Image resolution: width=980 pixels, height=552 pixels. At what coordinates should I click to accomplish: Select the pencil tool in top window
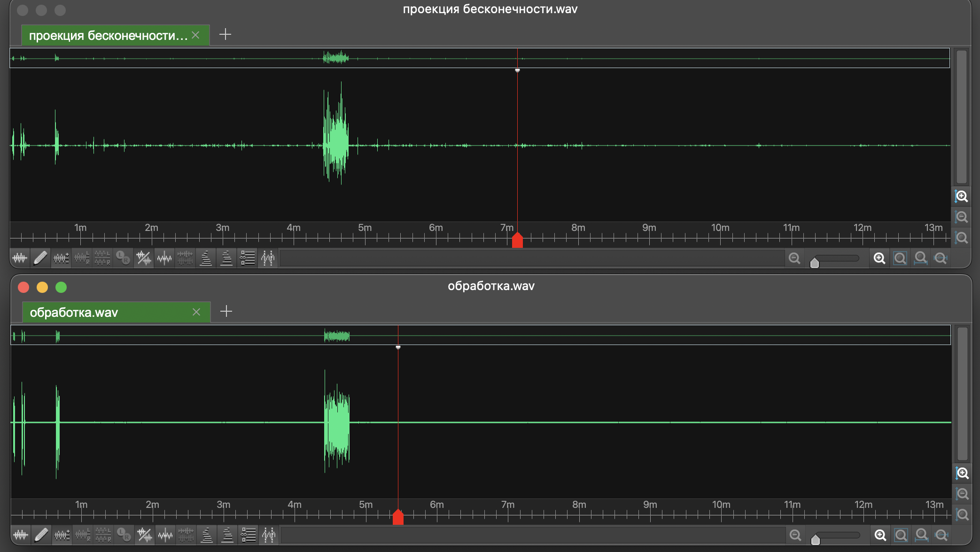(x=40, y=258)
